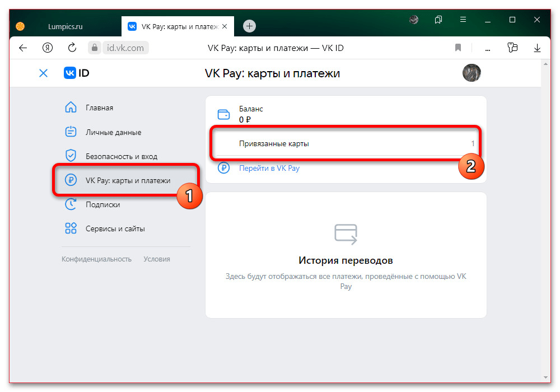This screenshot has width=560, height=392.
Task: Open the three-dots page menu in address bar
Action: click(x=488, y=49)
